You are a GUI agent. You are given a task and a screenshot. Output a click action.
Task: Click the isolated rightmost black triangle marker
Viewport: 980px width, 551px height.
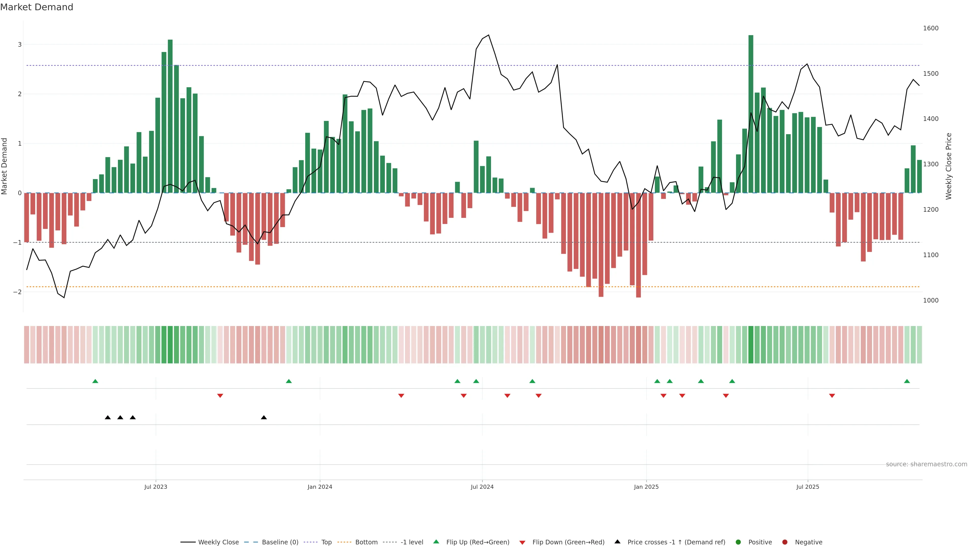(264, 418)
